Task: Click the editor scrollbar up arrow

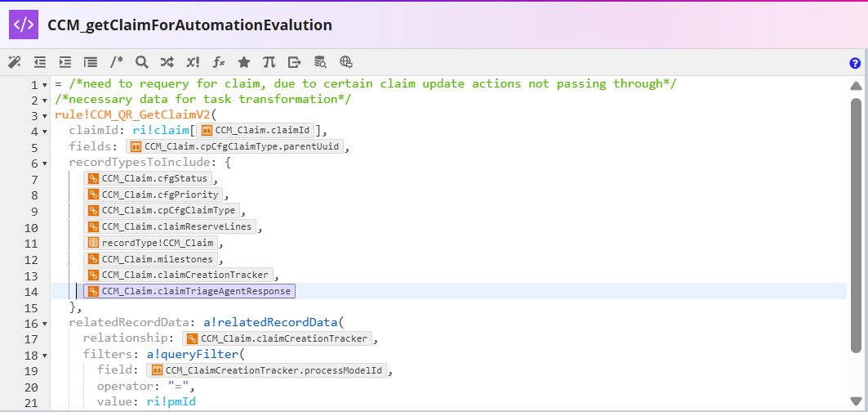Action: coord(856,86)
